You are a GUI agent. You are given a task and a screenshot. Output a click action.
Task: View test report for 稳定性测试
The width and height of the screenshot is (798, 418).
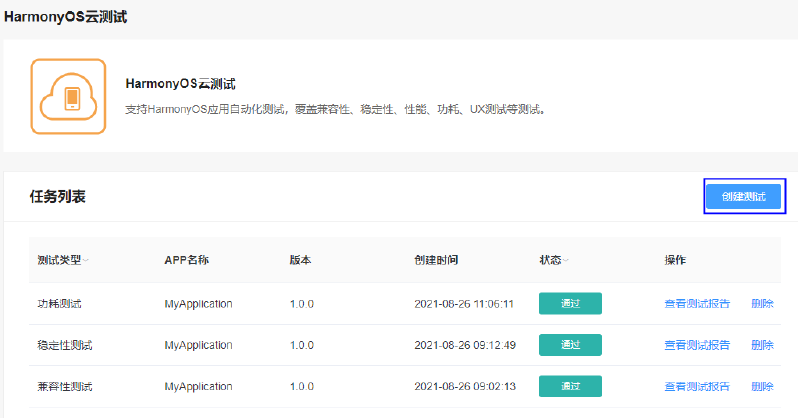pos(697,345)
